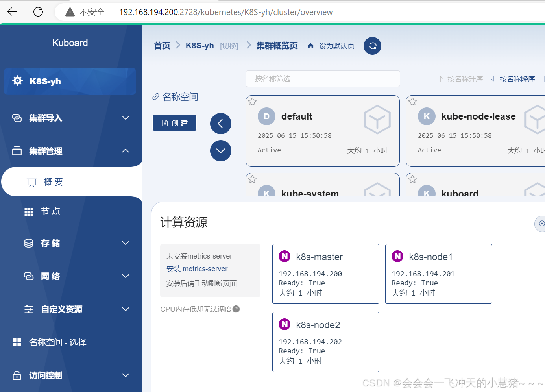The height and width of the screenshot is (392, 545).
Task: Collapse the 集群管理 menu chevron
Action: coord(126,151)
